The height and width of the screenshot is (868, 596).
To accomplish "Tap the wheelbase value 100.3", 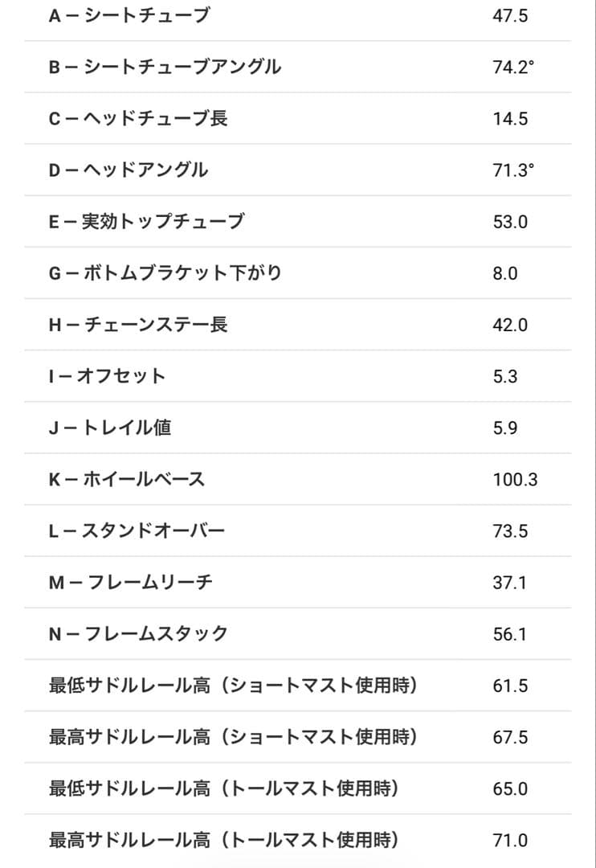I will click(x=515, y=480).
